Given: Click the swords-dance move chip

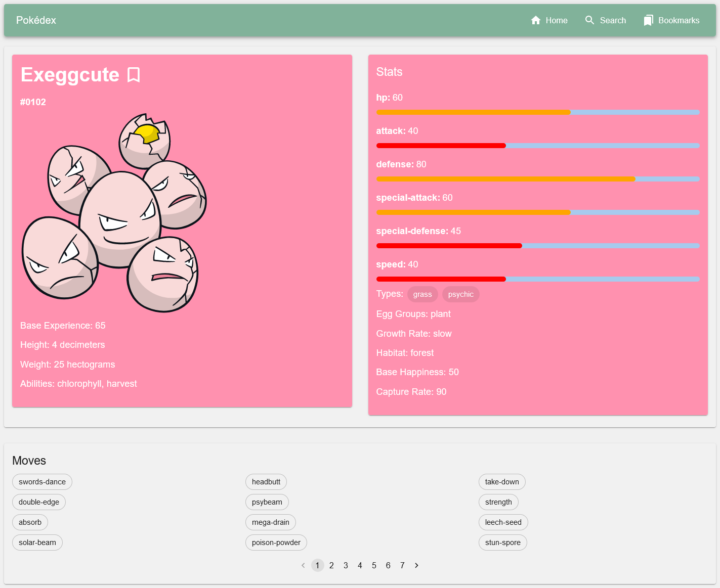Looking at the screenshot, I should (42, 482).
